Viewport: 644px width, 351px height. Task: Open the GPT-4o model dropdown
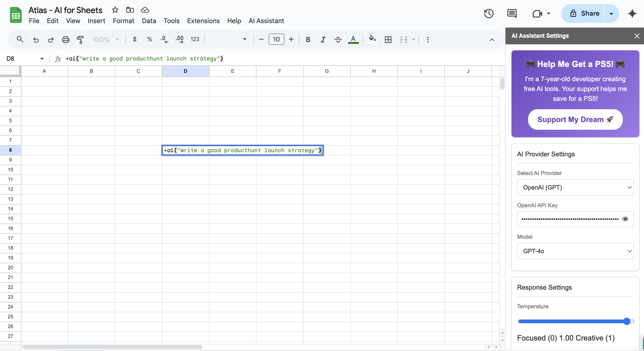[575, 251]
